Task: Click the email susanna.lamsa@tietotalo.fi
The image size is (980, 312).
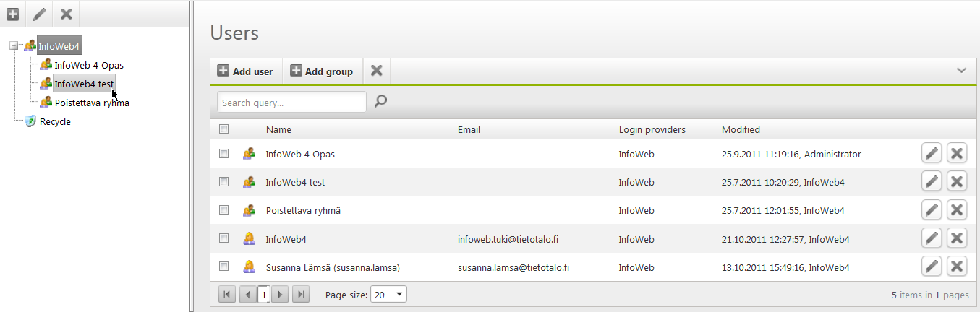Action: pos(514,267)
